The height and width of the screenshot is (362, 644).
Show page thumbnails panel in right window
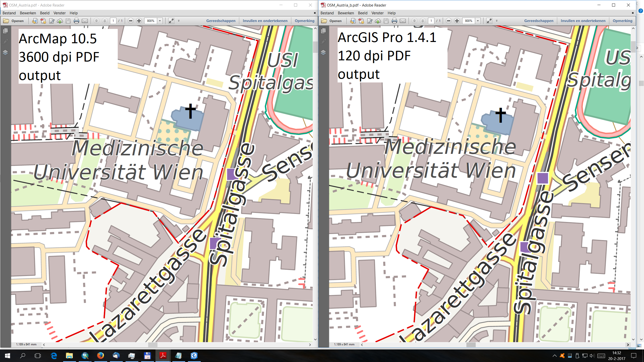[323, 31]
